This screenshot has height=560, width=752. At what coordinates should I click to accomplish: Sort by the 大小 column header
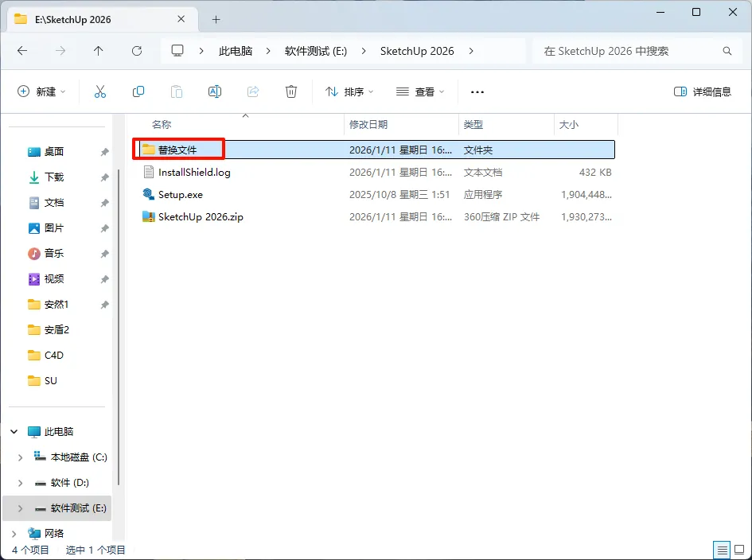(x=569, y=125)
